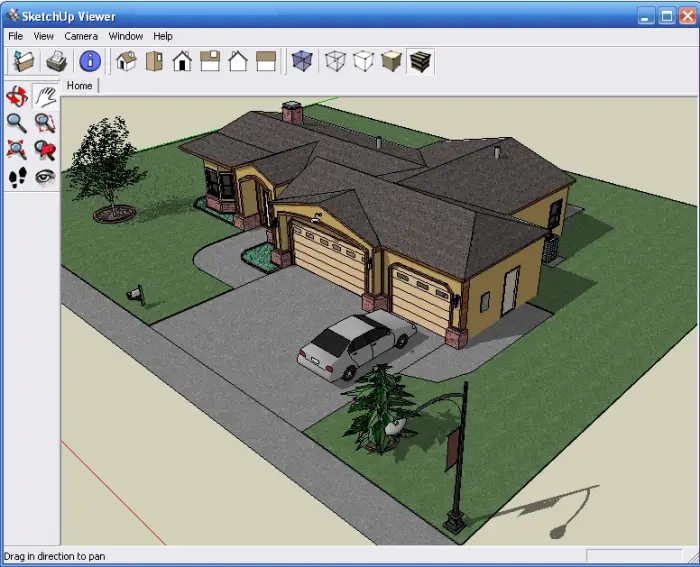Enable Wireframe display style

[x=336, y=61]
